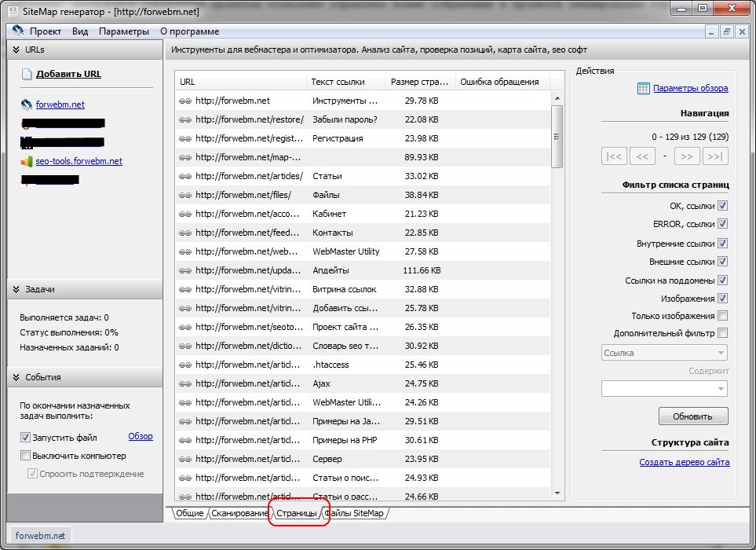
Task: Open the Ссылка filter dropdown
Action: click(x=663, y=353)
